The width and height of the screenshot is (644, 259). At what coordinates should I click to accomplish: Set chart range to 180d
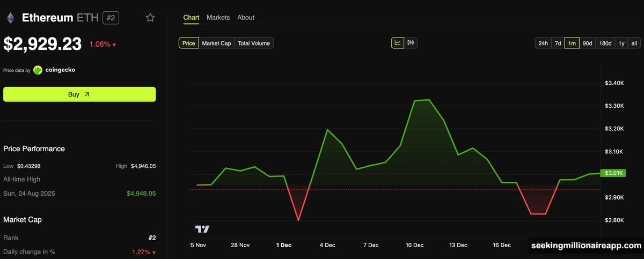point(605,43)
